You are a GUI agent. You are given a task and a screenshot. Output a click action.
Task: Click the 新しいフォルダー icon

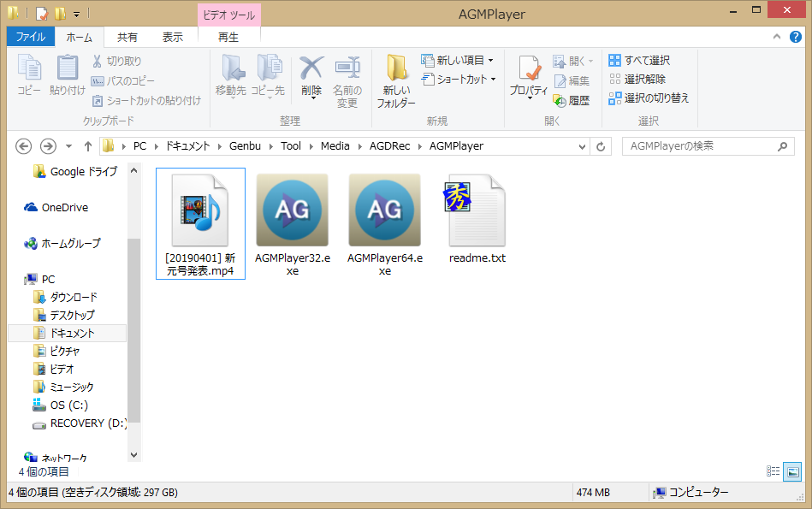pyautogui.click(x=396, y=81)
